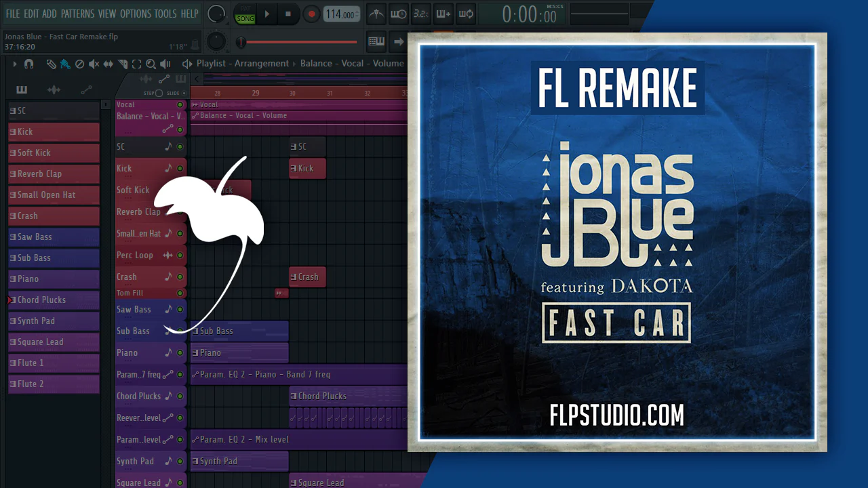868x488 pixels.
Task: Toggle the playlist magnet snap icon
Action: coord(28,64)
